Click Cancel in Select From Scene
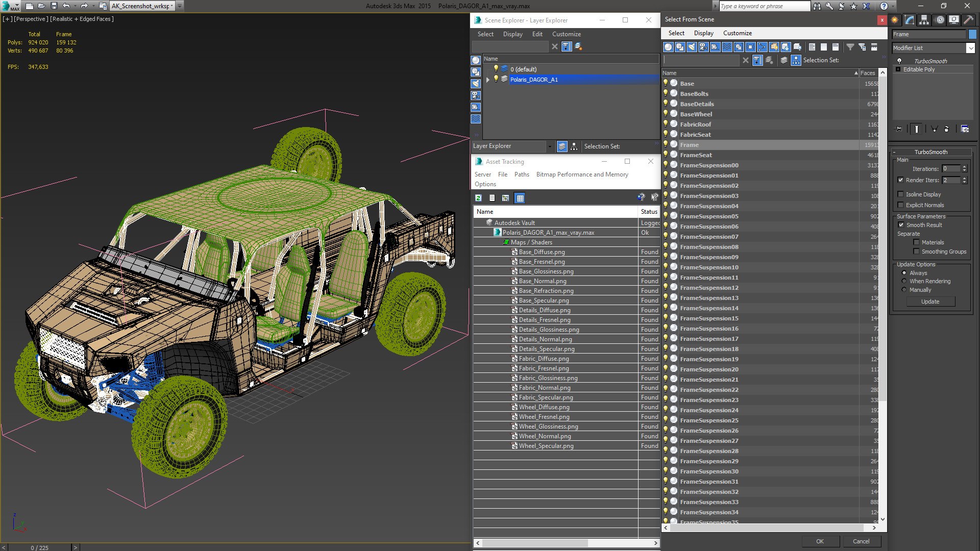The image size is (980, 551). [861, 541]
